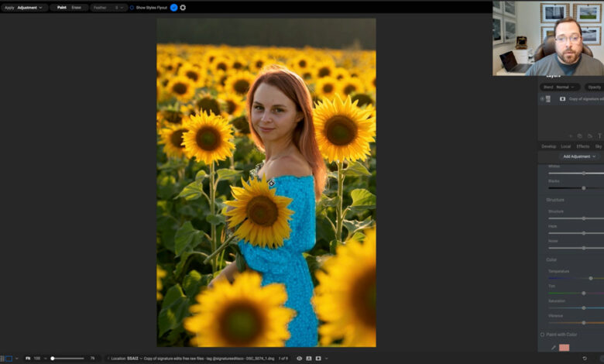Click the Opacity control in Layers
Screen dimensions: 604x364
pos(595,87)
